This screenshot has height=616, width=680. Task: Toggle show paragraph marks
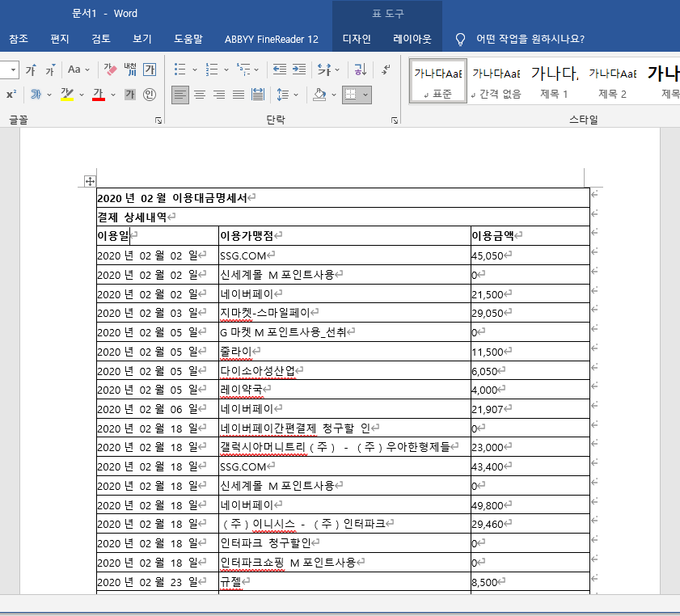click(x=386, y=70)
